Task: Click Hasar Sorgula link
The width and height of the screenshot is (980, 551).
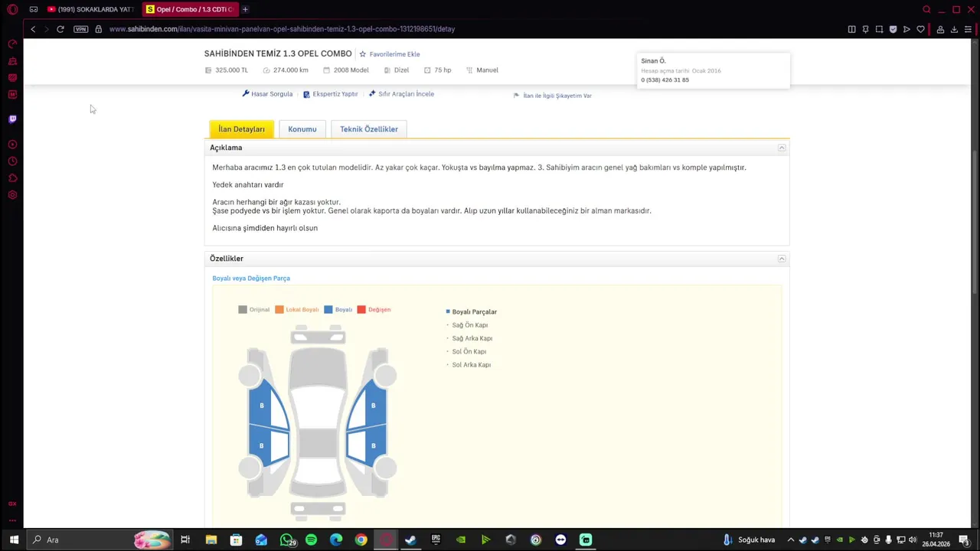Action: (x=267, y=94)
